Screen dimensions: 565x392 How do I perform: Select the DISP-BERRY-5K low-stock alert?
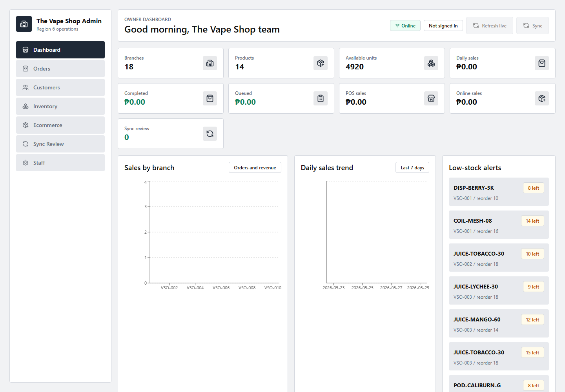pyautogui.click(x=499, y=192)
